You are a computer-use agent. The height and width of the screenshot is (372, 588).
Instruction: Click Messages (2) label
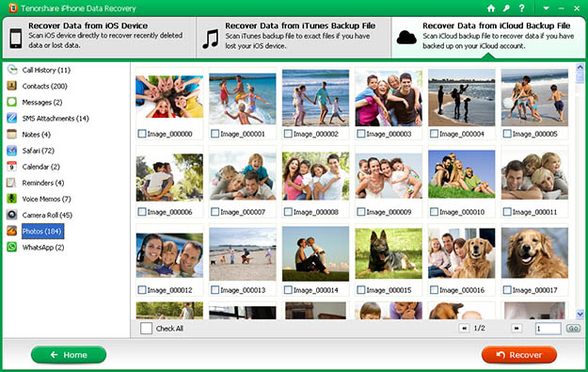coord(42,102)
